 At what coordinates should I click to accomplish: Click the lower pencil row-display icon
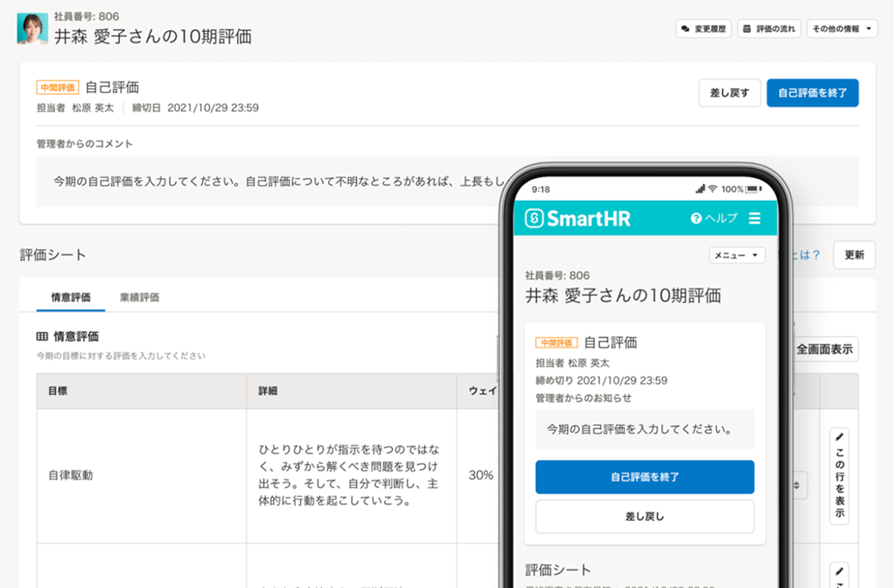pyautogui.click(x=840, y=571)
